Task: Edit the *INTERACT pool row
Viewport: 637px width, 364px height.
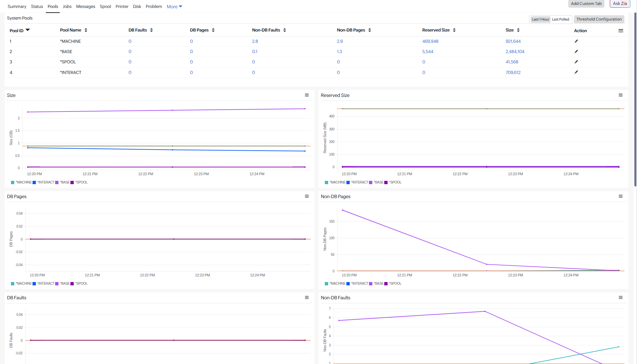Action: click(576, 72)
